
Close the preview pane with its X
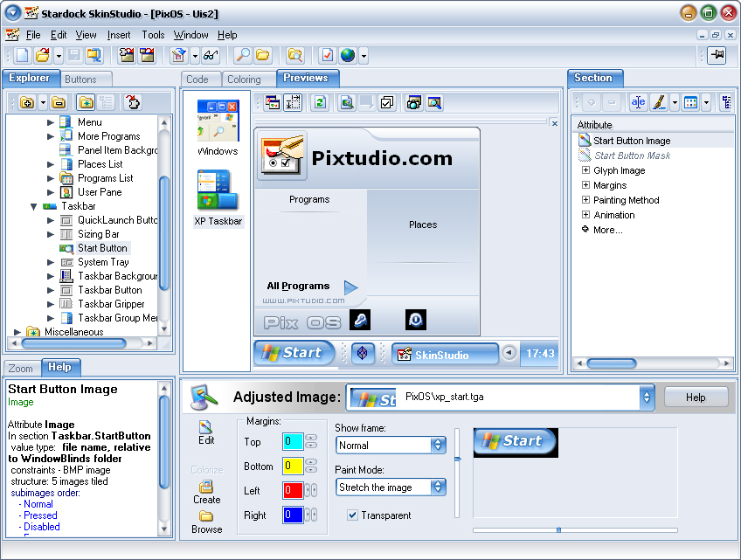(554, 123)
